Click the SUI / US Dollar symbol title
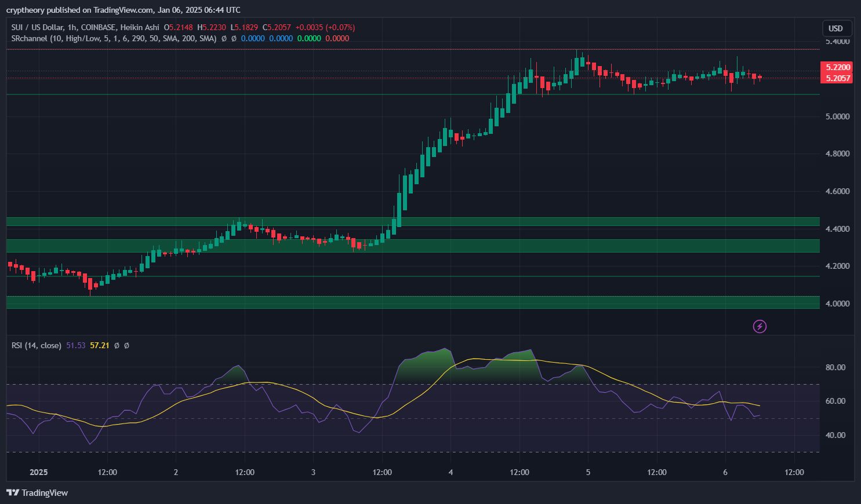The width and height of the screenshot is (861, 504). tap(38, 27)
